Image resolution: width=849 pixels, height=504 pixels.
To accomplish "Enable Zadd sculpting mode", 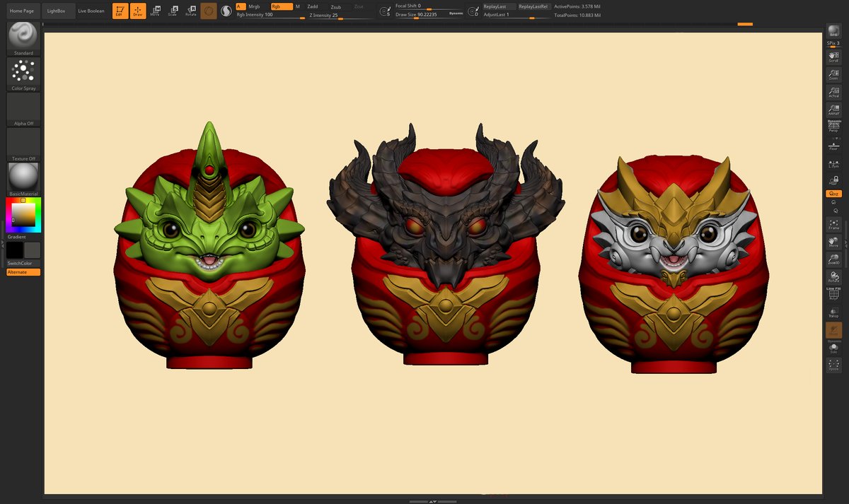I will click(313, 6).
